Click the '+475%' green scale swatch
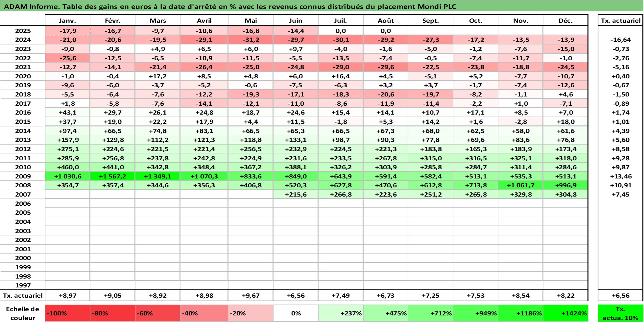This screenshot has height=322, width=644. pos(386,313)
